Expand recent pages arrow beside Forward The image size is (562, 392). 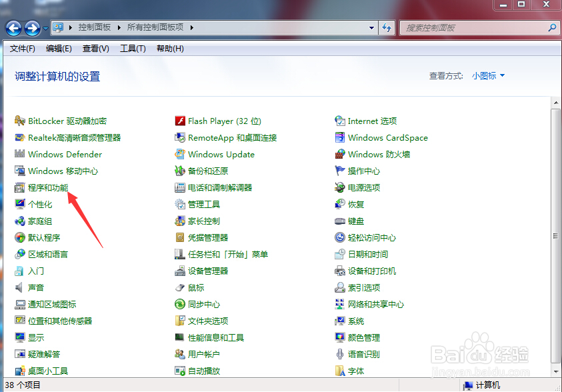click(x=45, y=28)
